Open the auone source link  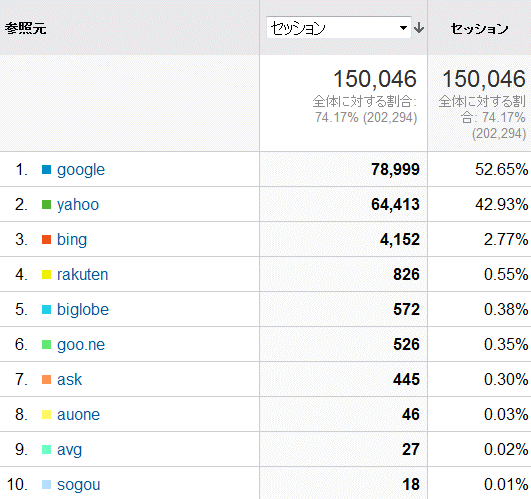pyautogui.click(x=78, y=415)
